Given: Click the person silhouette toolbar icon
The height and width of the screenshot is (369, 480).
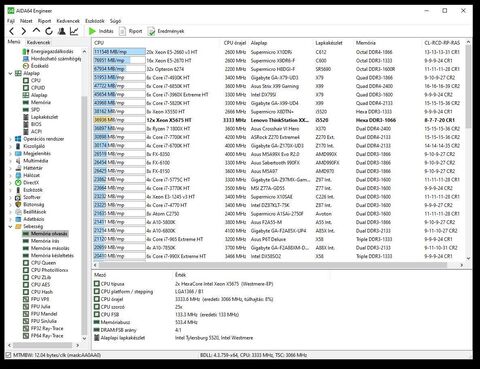Looking at the screenshot, I should click(x=62, y=31).
